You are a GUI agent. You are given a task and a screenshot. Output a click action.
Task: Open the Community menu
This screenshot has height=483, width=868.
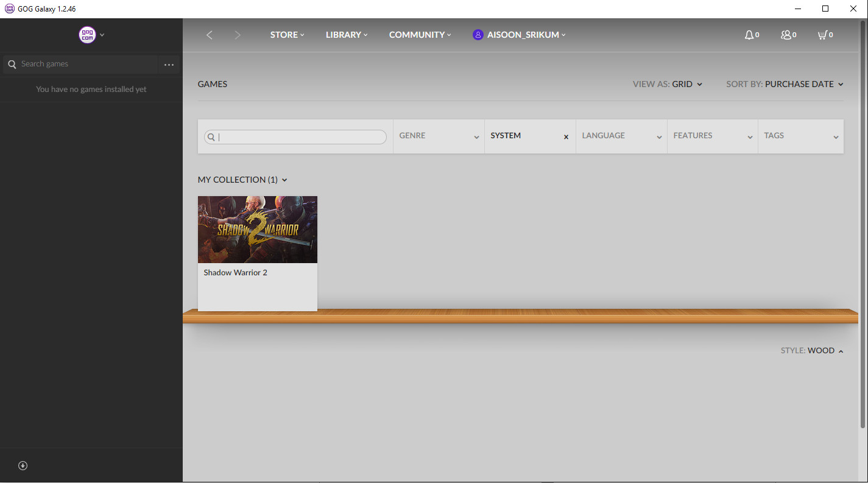(420, 35)
